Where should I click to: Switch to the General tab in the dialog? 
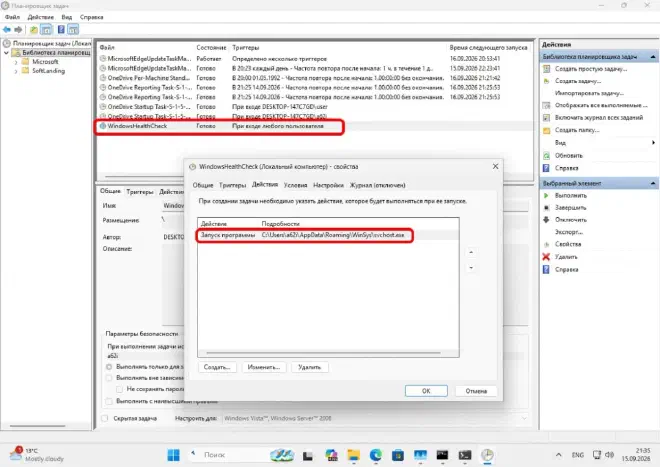point(203,185)
